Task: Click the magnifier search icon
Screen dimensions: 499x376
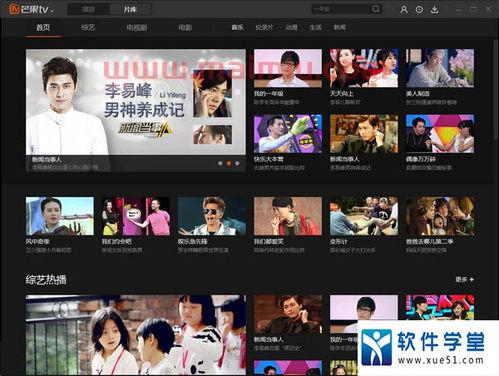Action: [x=376, y=9]
